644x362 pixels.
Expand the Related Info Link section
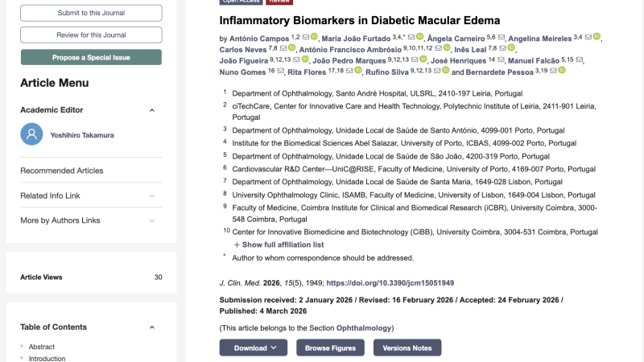[152, 195]
